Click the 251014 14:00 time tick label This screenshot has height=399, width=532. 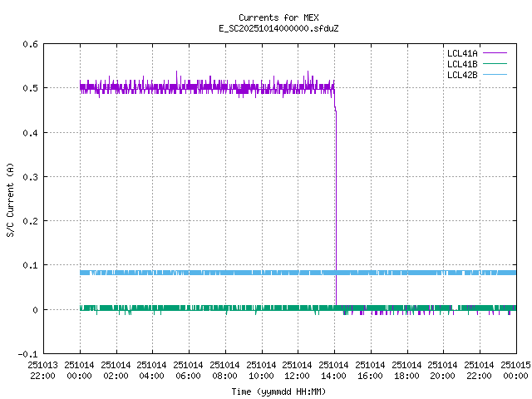click(334, 369)
